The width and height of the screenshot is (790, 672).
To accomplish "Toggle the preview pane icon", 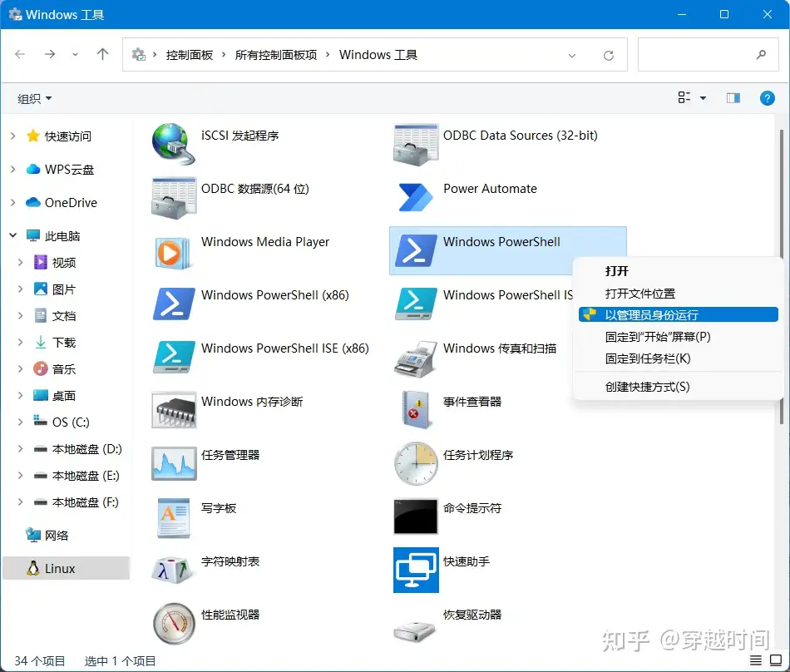I will (733, 98).
